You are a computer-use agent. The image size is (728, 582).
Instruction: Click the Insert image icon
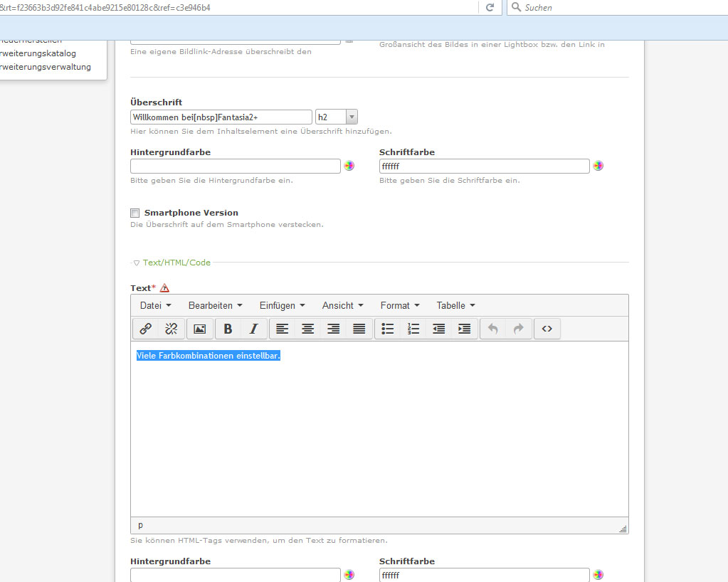pos(199,329)
